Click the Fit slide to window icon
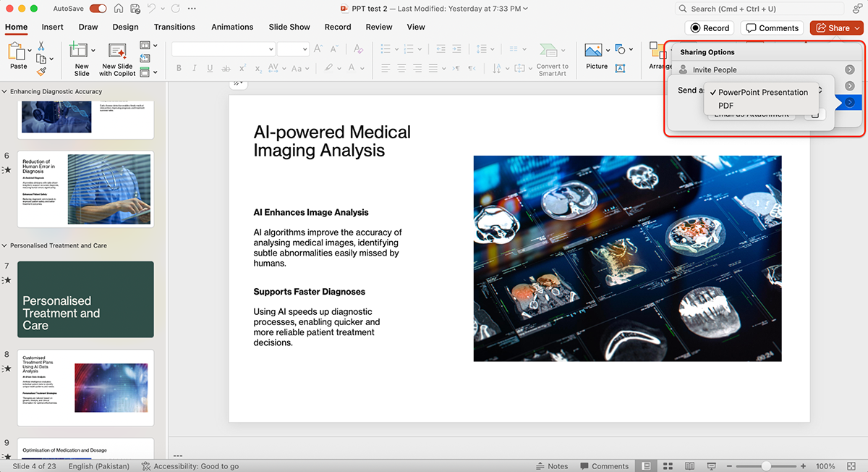 851,466
